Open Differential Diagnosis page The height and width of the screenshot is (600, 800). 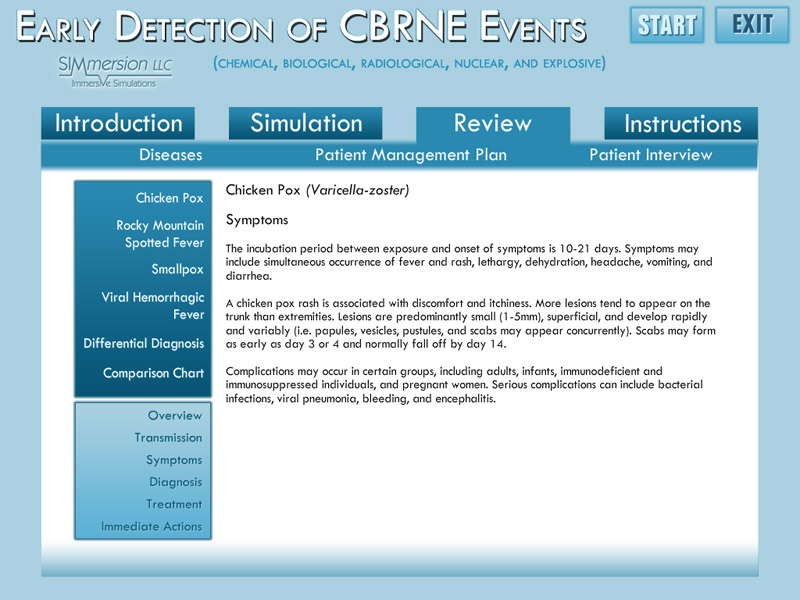[143, 343]
